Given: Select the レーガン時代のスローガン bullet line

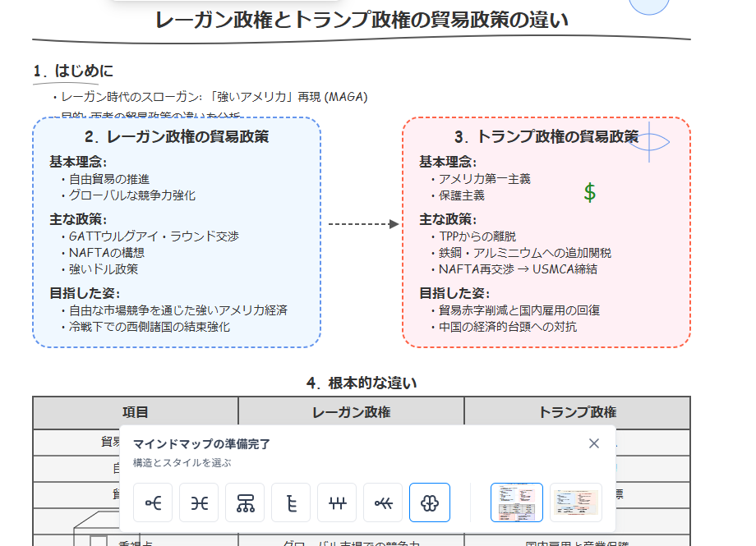Looking at the screenshot, I should click(210, 97).
